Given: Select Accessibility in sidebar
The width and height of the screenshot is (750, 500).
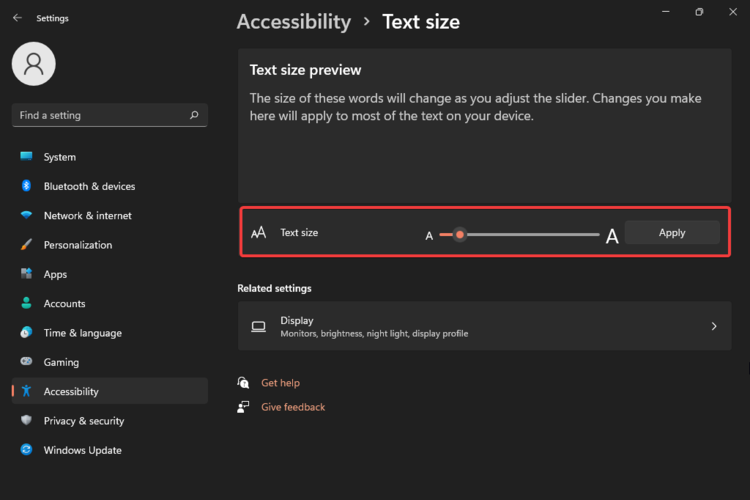Looking at the screenshot, I should pos(110,391).
